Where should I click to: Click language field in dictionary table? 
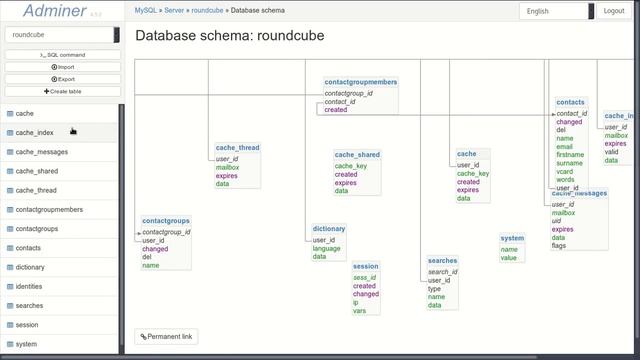coord(327,248)
